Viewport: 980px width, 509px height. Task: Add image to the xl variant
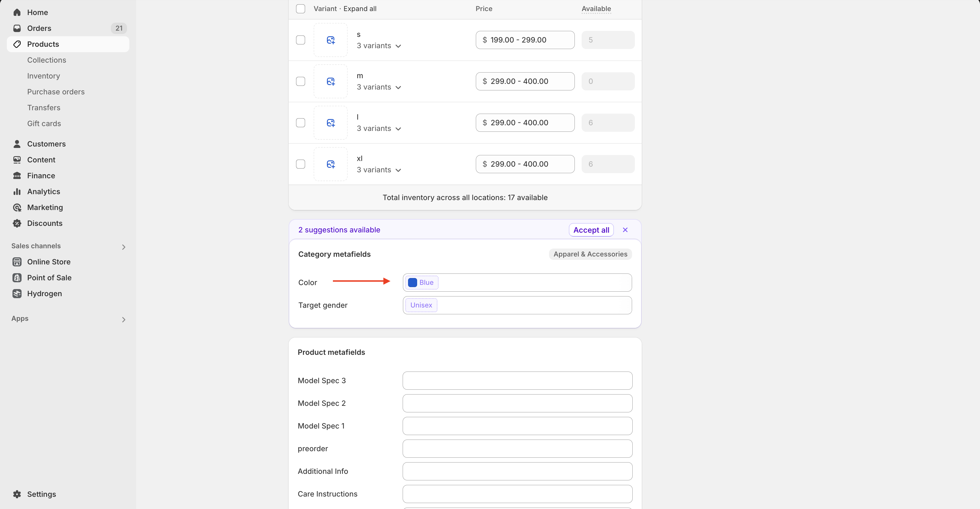(x=330, y=164)
